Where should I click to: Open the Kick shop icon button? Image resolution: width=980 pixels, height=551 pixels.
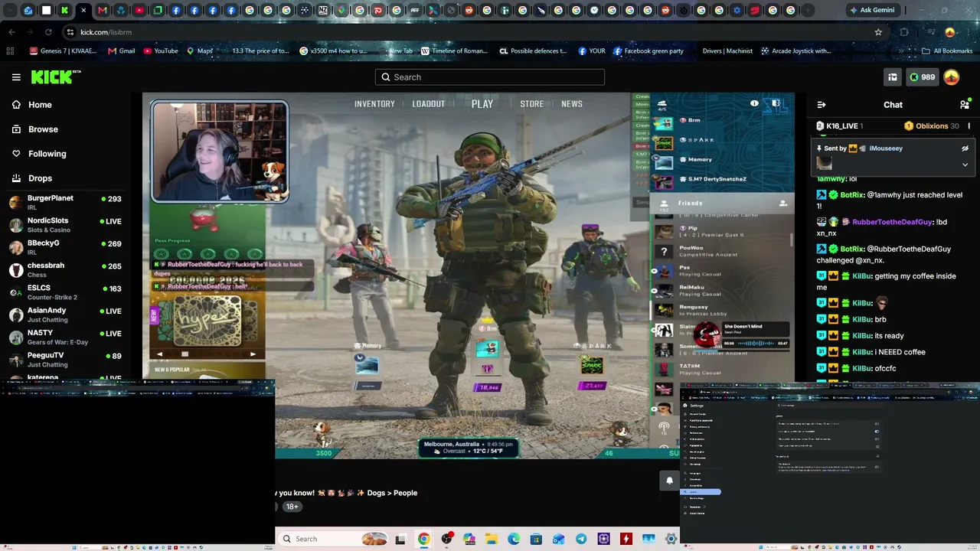click(893, 77)
